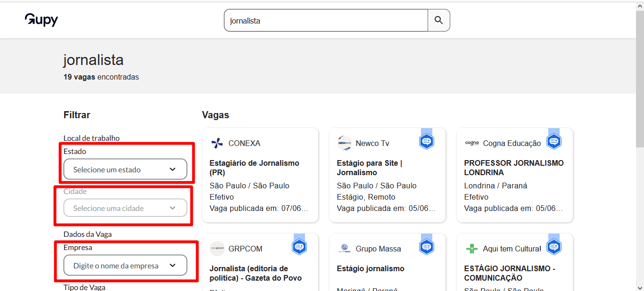
Task: Click the magnifying glass search icon
Action: coord(438,20)
